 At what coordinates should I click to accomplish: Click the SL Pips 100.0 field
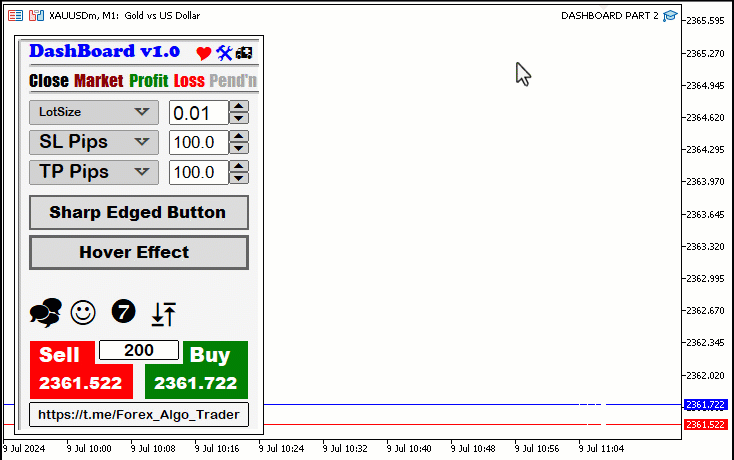pyautogui.click(x=198, y=143)
